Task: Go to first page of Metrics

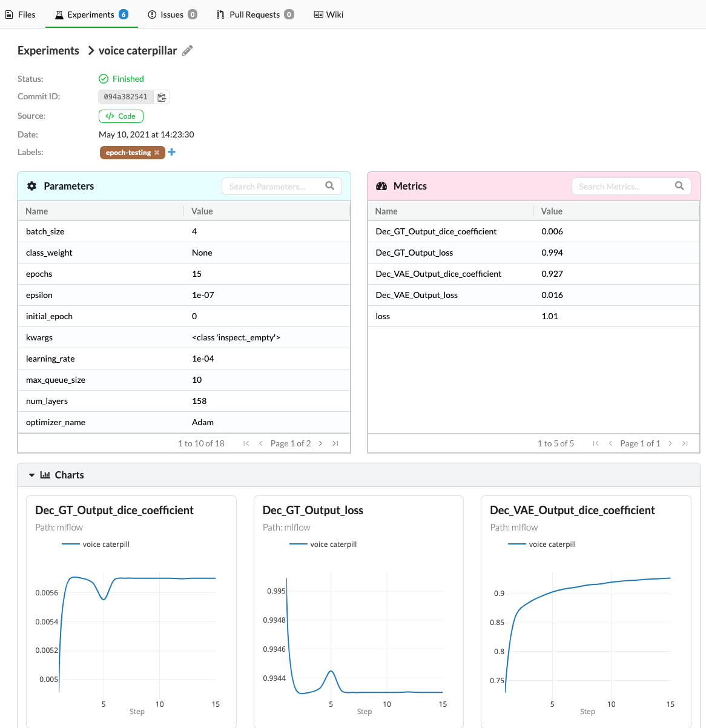Action: pos(596,443)
